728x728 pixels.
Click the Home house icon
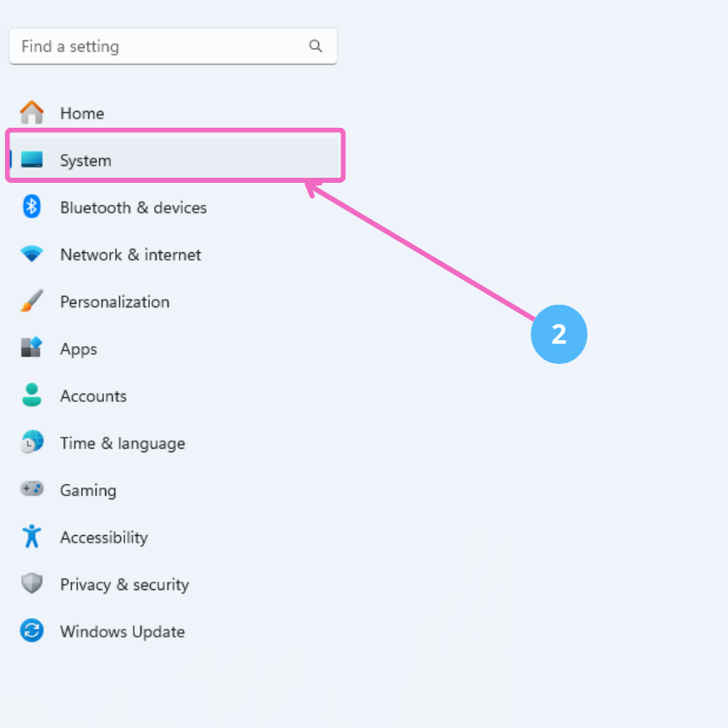point(32,113)
